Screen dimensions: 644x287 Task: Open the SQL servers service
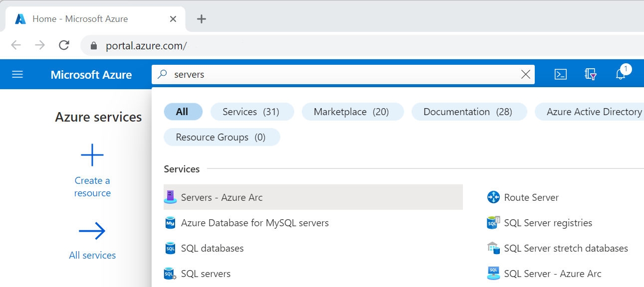coord(206,274)
